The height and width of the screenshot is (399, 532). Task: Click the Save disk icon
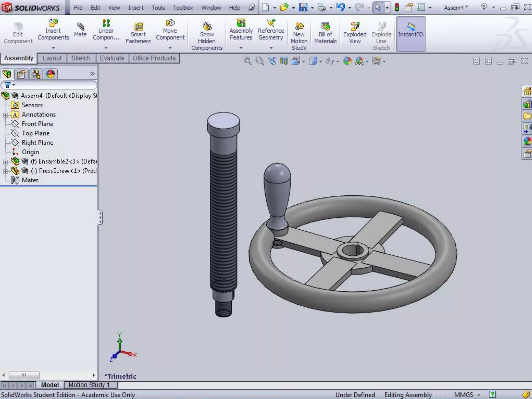[303, 7]
